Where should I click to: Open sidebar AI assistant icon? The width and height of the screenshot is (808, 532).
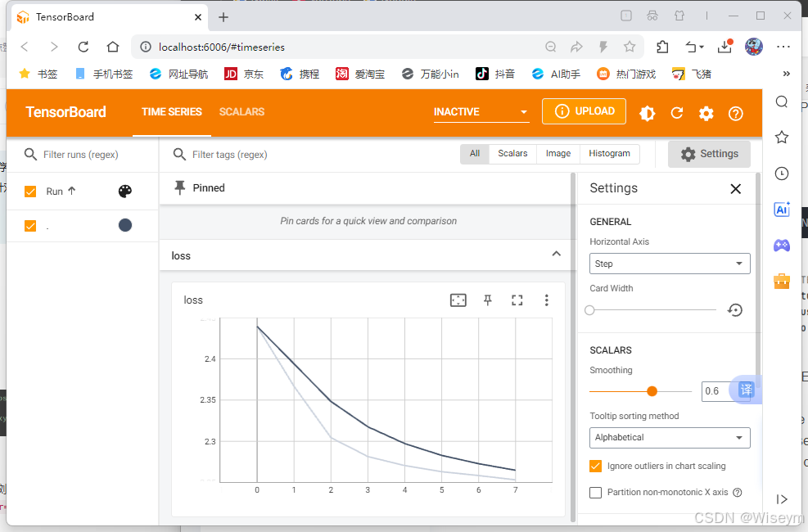point(782,209)
